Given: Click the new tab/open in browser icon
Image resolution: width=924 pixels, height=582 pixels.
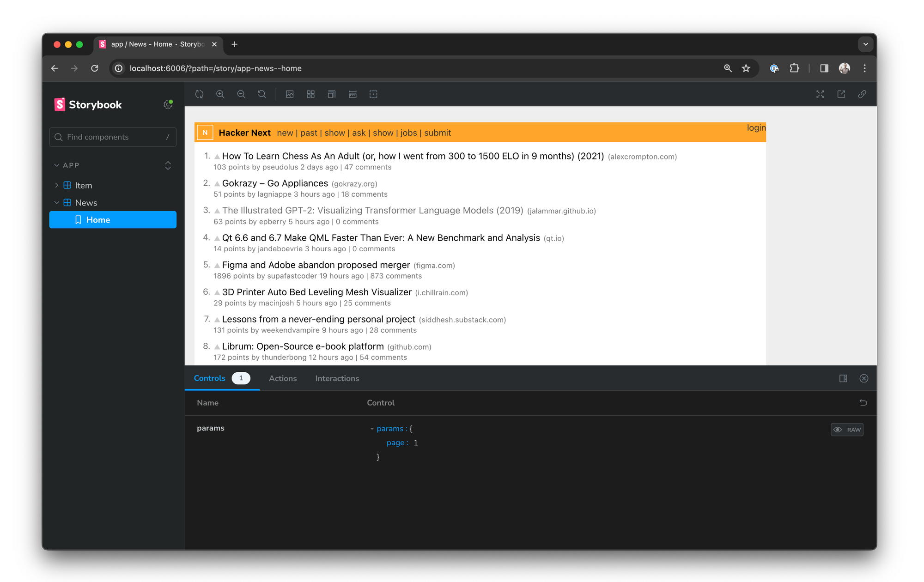Looking at the screenshot, I should click(x=841, y=94).
